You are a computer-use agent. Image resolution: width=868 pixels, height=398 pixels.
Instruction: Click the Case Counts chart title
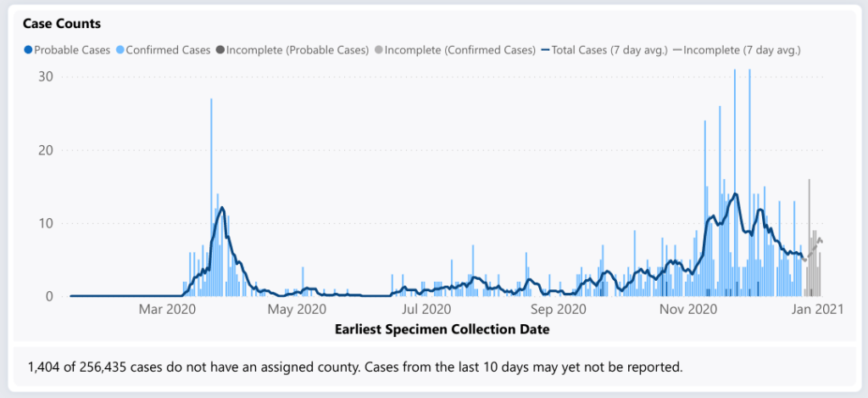click(x=62, y=23)
